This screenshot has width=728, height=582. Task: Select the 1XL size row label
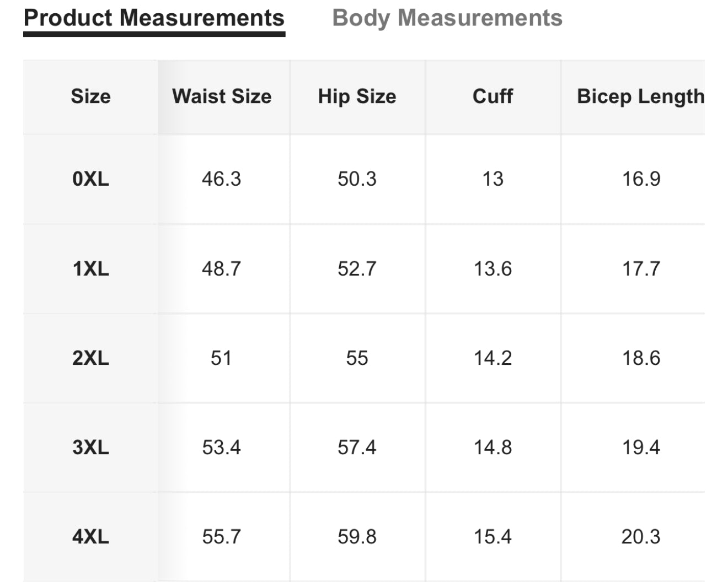90,269
